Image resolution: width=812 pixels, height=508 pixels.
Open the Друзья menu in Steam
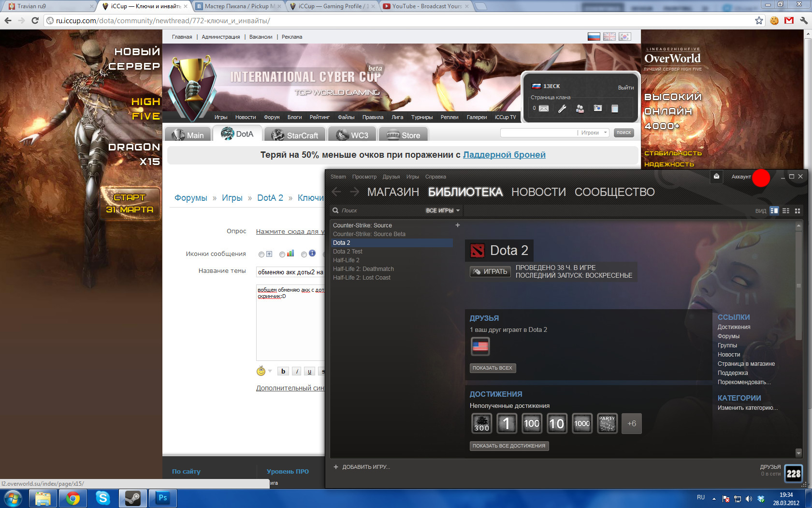click(x=391, y=177)
